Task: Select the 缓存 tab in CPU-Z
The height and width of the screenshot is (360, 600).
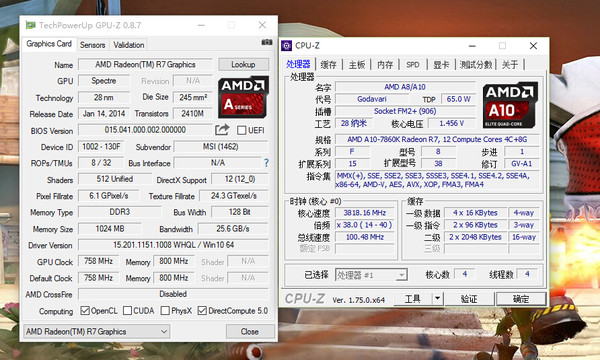Action: 328,65
